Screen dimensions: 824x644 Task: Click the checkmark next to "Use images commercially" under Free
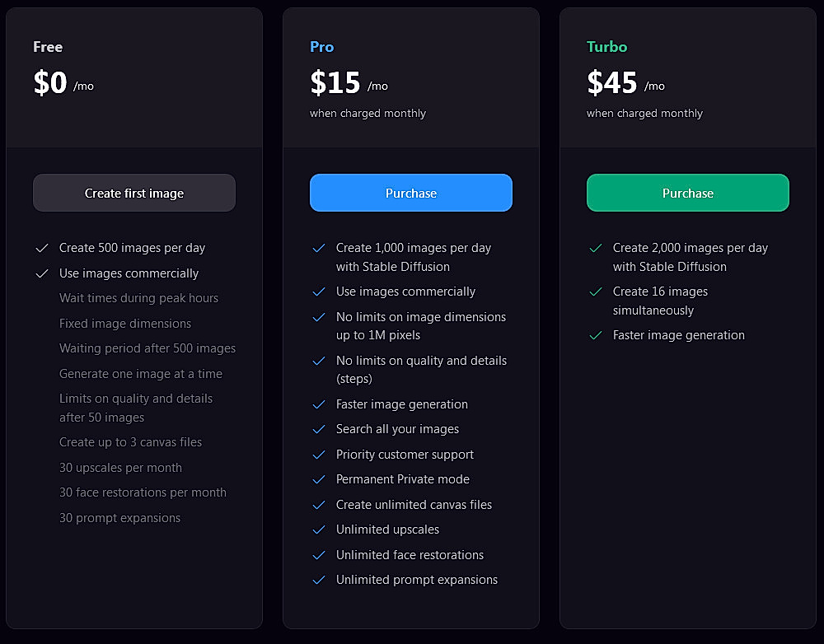(42, 273)
